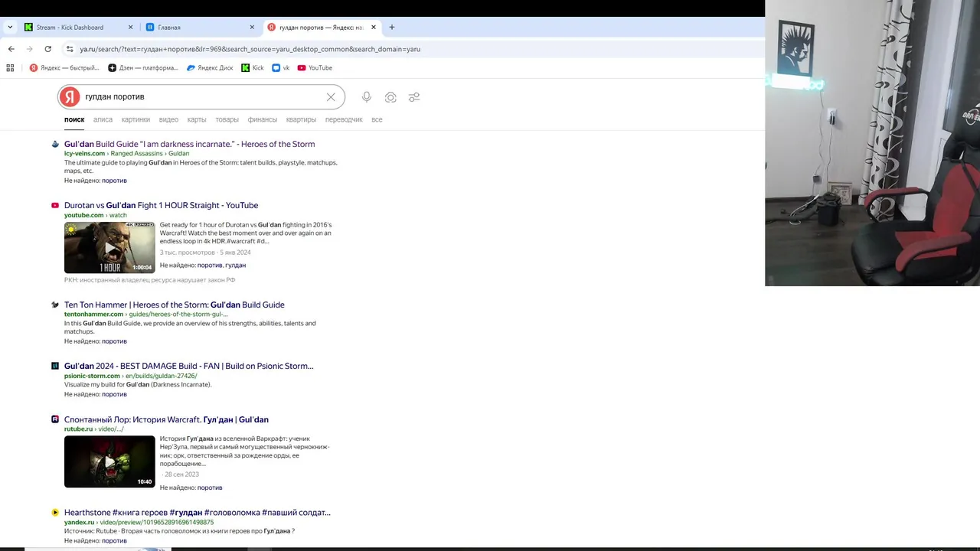Close the Stream - Kick Dashboard tab
The width and height of the screenshot is (980, 551).
pos(130,27)
